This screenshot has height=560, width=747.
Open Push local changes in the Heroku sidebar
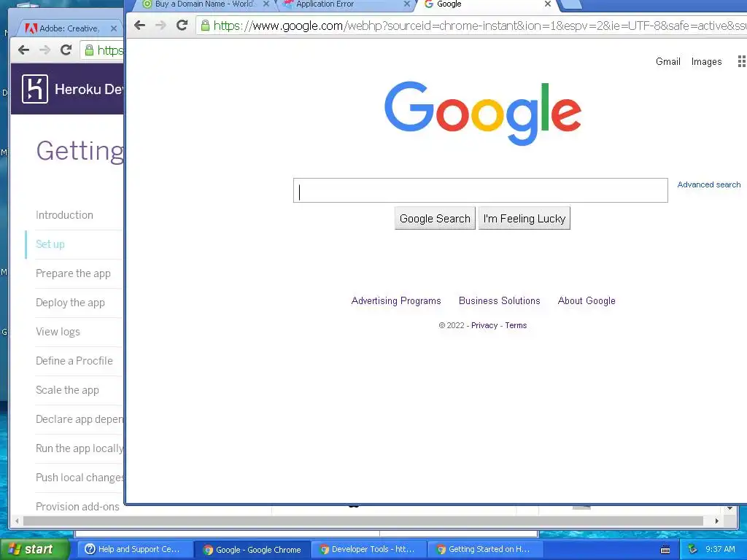(x=80, y=478)
